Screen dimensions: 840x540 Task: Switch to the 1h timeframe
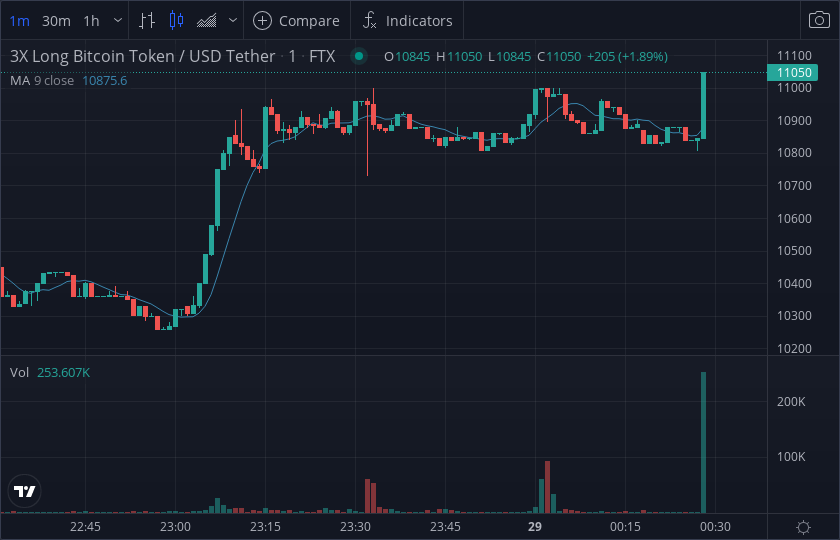(91, 21)
